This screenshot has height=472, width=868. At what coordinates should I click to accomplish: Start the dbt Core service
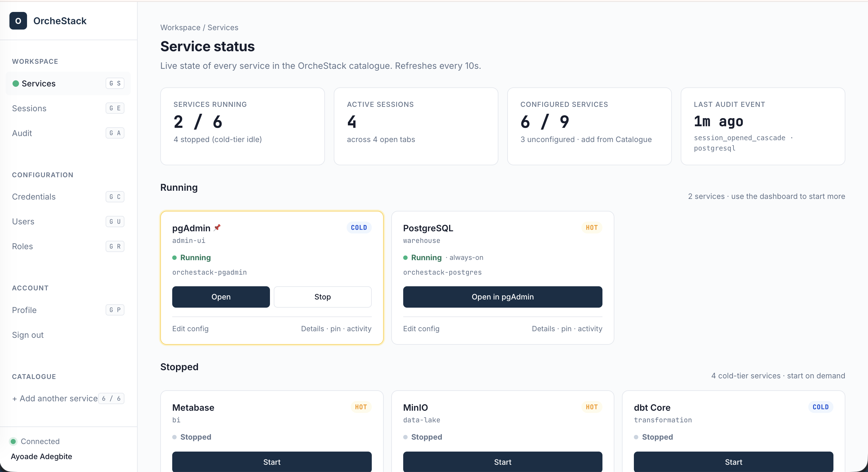point(733,462)
